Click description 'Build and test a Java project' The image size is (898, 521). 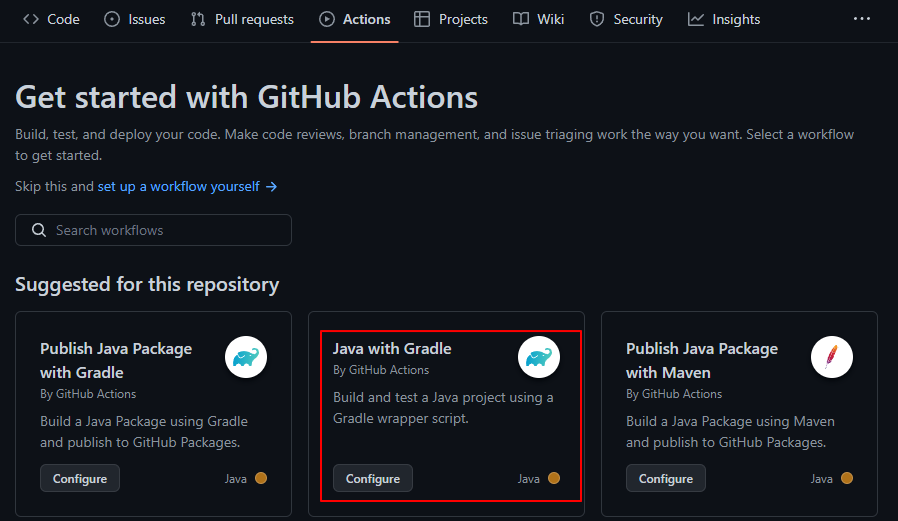[443, 408]
